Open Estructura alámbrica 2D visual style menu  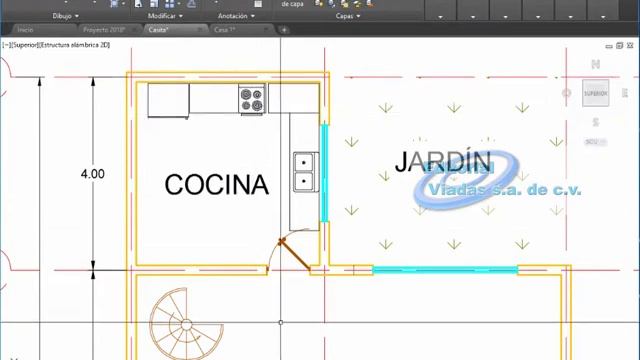point(74,45)
